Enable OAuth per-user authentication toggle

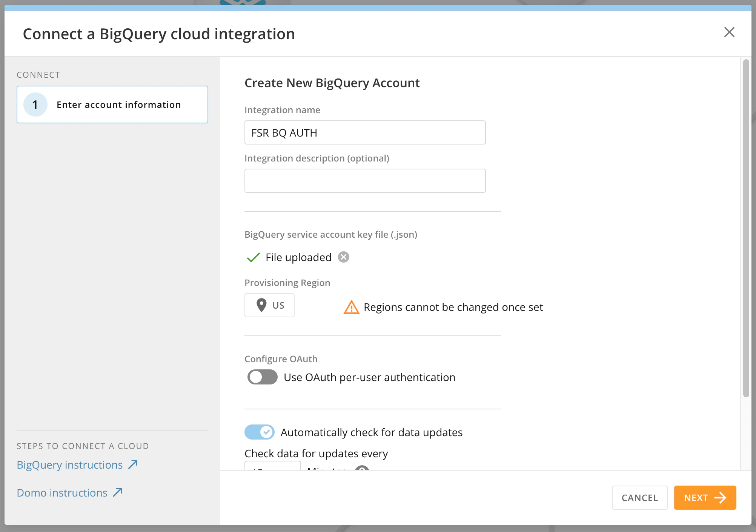[x=263, y=377]
